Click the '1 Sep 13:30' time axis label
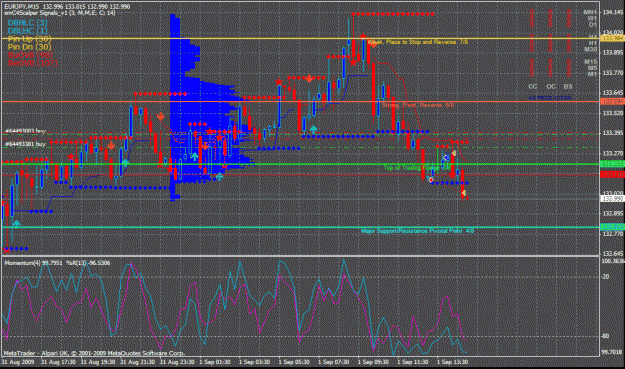625x369 pixels. coord(452,362)
